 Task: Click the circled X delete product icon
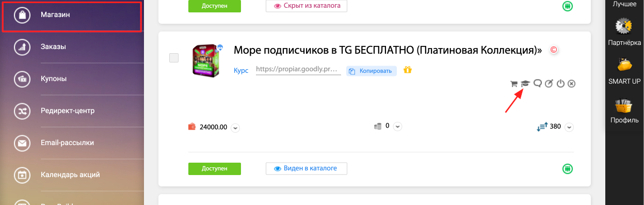[571, 84]
